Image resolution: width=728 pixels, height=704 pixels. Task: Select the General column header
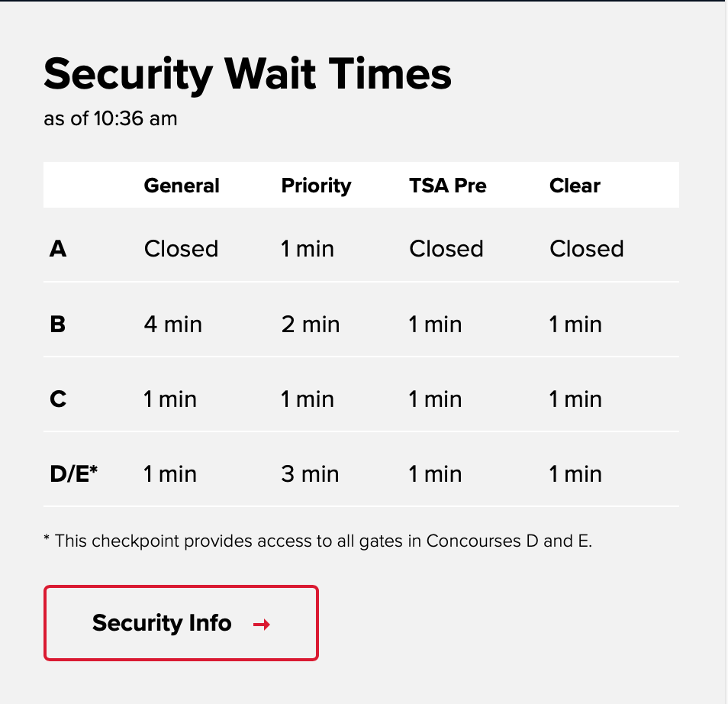(x=181, y=185)
